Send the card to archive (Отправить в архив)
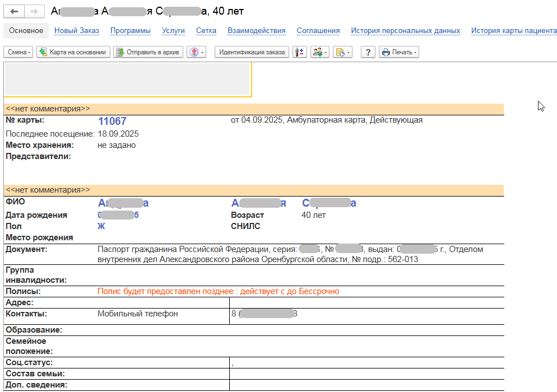The image size is (557, 392). point(148,52)
